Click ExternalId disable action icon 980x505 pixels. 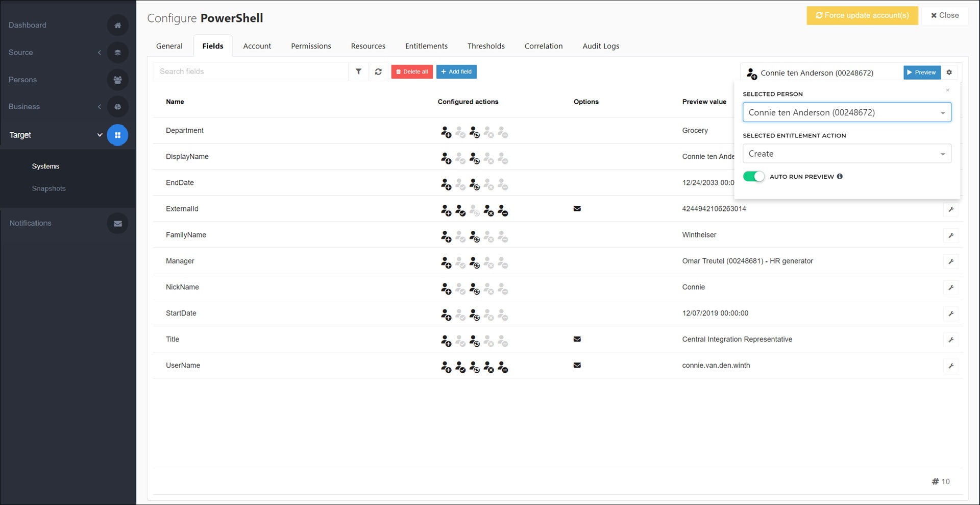[x=488, y=210]
